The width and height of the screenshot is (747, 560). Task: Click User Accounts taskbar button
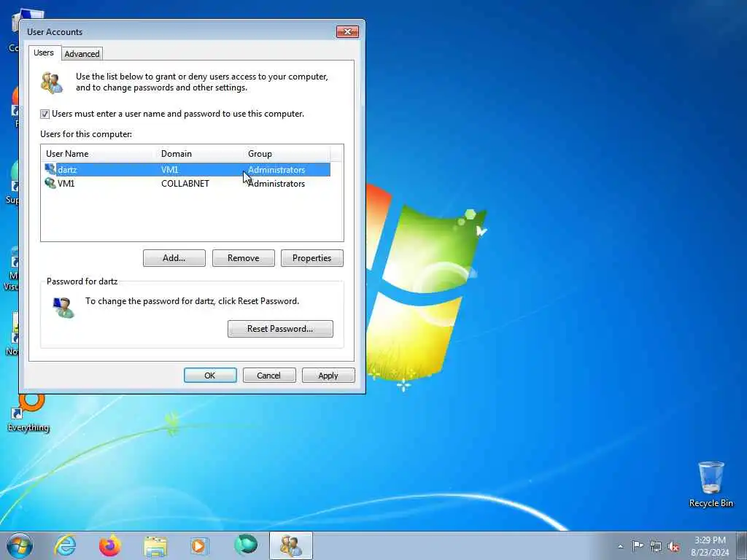(290, 545)
